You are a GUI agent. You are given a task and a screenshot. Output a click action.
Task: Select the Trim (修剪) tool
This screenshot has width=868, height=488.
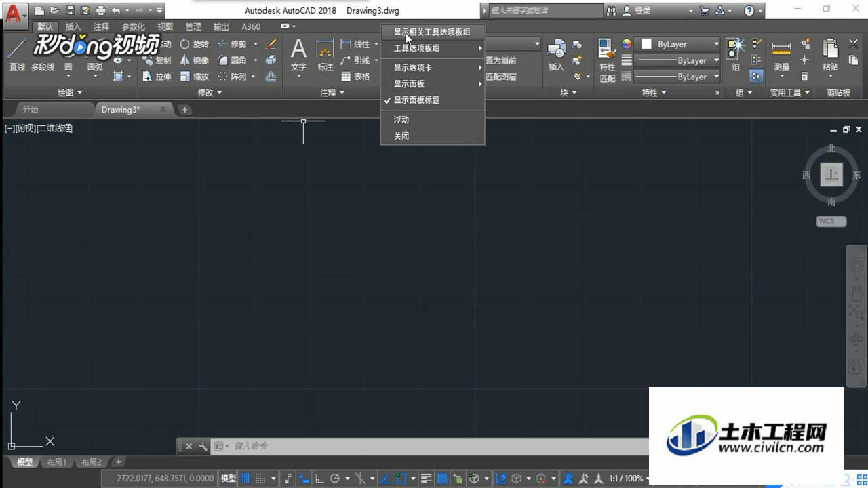point(232,44)
